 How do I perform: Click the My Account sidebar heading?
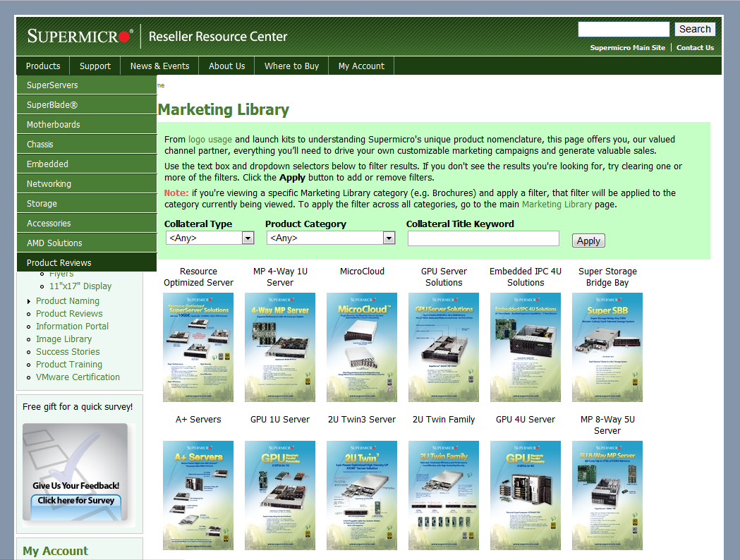pyautogui.click(x=55, y=551)
